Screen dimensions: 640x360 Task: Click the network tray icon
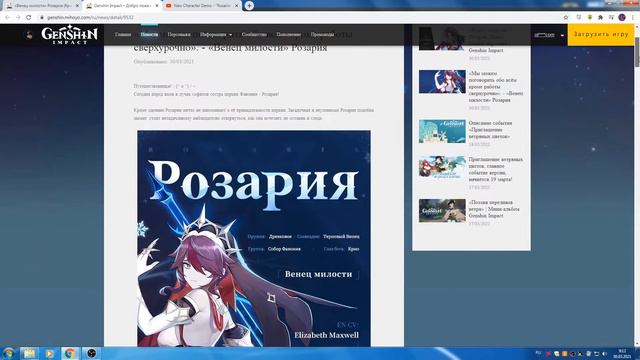pyautogui.click(x=596, y=353)
